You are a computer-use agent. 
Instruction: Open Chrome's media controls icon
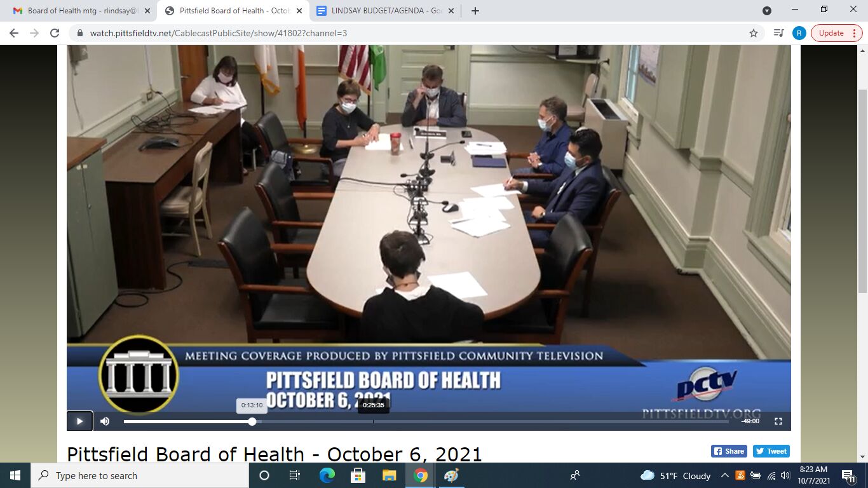click(x=778, y=33)
